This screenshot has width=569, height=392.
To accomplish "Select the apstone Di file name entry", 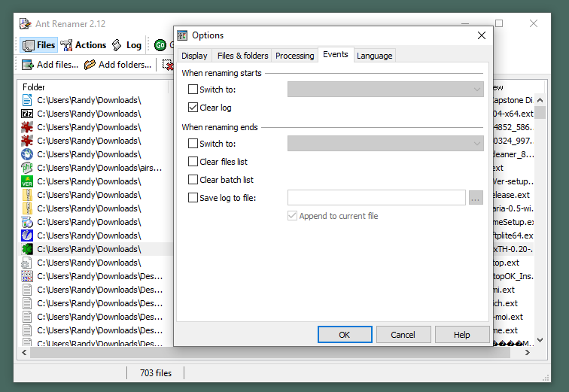I will [x=513, y=100].
